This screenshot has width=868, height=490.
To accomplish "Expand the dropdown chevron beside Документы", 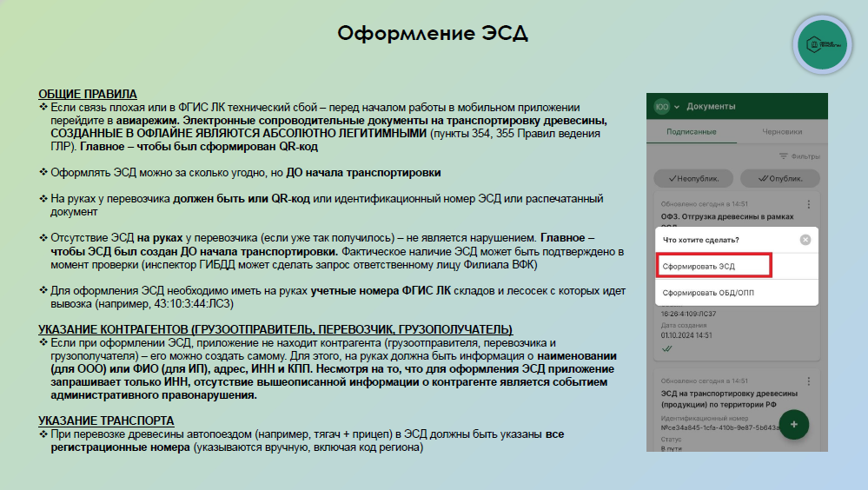I will pyautogui.click(x=677, y=107).
